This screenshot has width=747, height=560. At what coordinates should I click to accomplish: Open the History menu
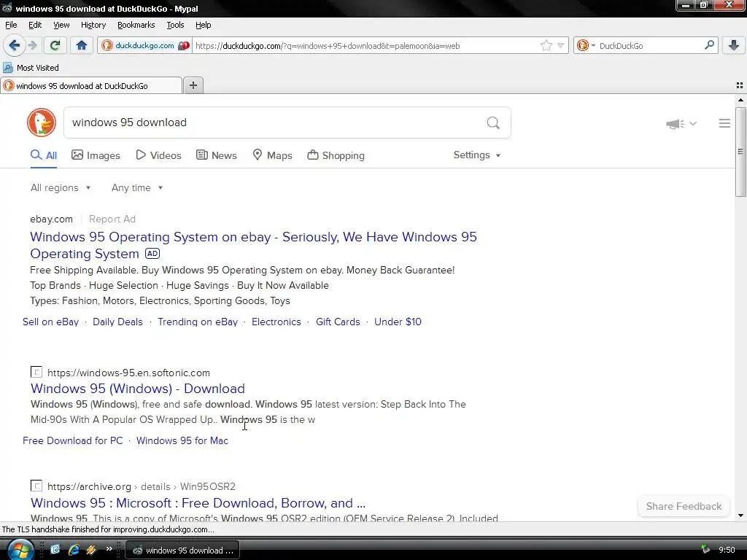[x=93, y=25]
